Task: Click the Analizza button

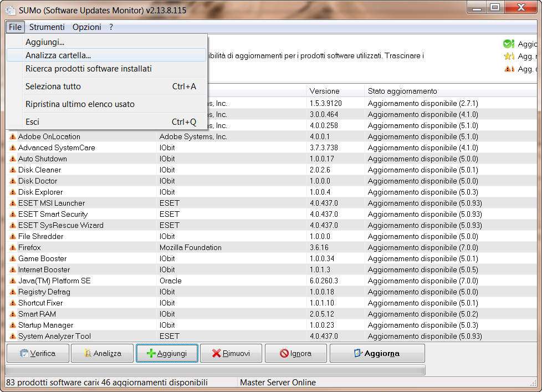Action: 103,353
